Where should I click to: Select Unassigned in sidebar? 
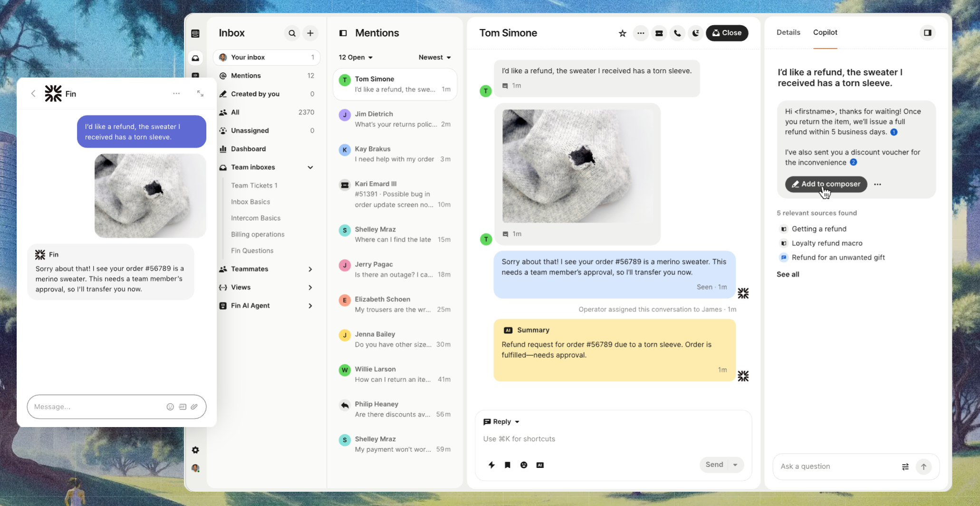click(x=267, y=131)
